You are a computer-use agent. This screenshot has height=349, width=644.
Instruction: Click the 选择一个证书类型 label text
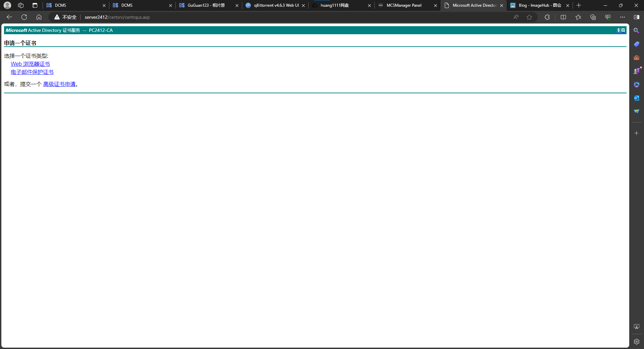(26, 56)
